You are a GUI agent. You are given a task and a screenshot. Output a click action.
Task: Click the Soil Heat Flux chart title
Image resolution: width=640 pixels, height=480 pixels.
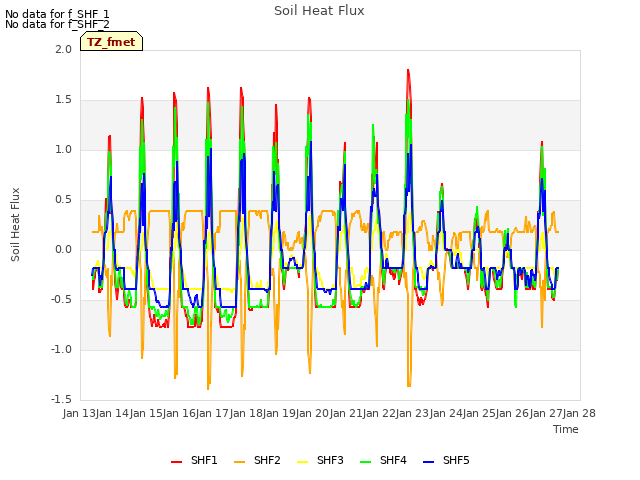click(319, 11)
